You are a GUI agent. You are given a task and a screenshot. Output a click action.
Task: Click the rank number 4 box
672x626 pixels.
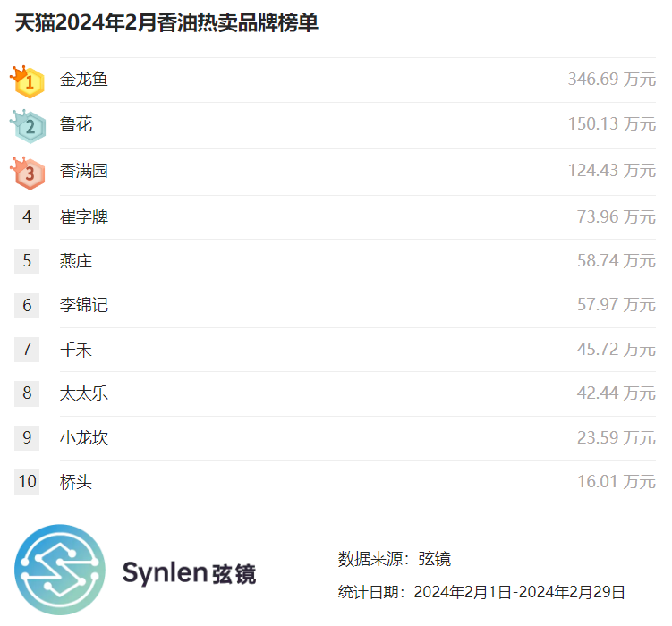[x=27, y=217]
